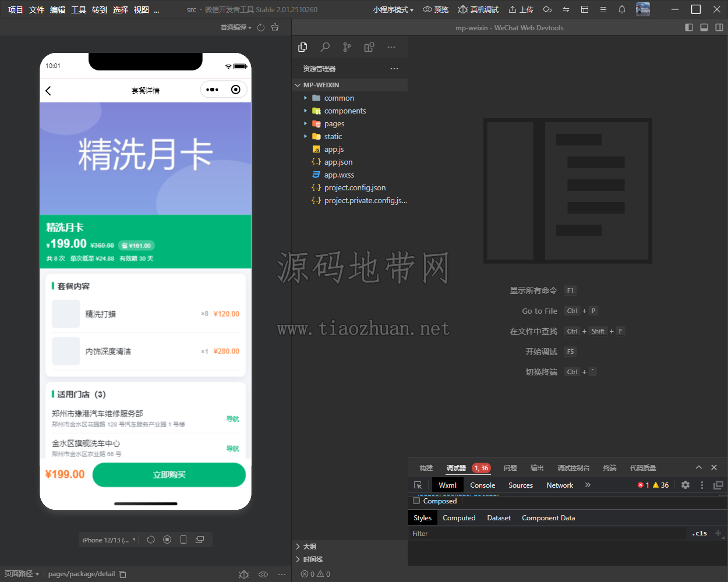The height and width of the screenshot is (582, 728).
Task: Open the Search view in the activity bar
Action: coord(325,47)
